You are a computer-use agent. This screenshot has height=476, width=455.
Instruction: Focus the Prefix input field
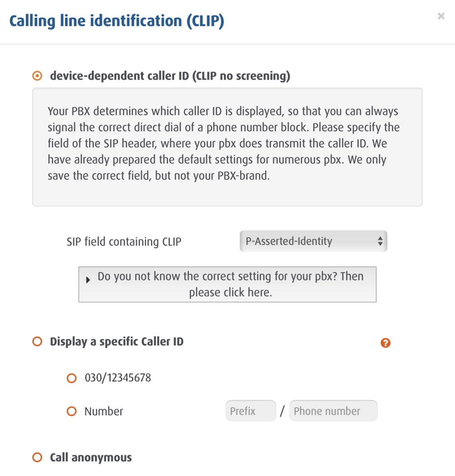[251, 411]
